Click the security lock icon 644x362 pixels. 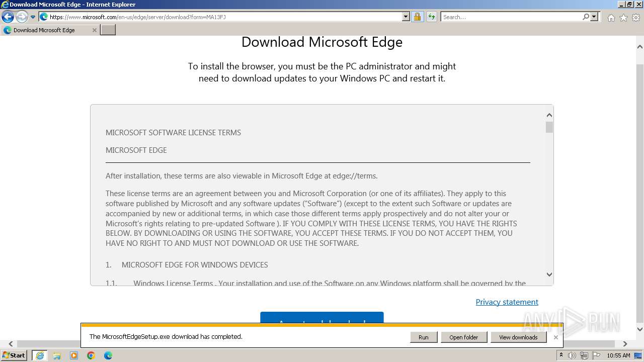point(417,17)
